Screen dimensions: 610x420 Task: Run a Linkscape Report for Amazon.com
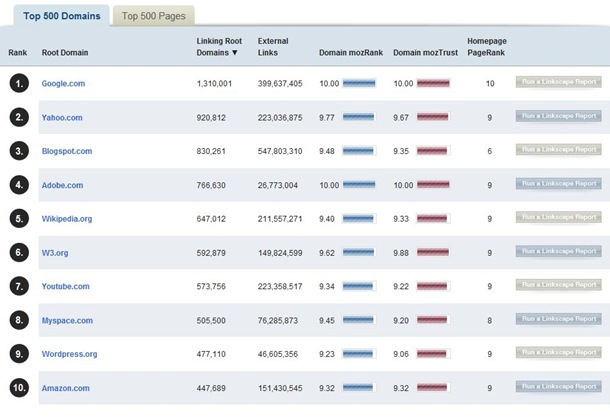[x=559, y=387]
